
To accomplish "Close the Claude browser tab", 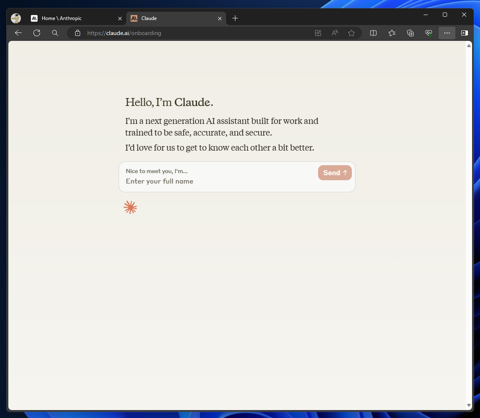I will tap(220, 19).
